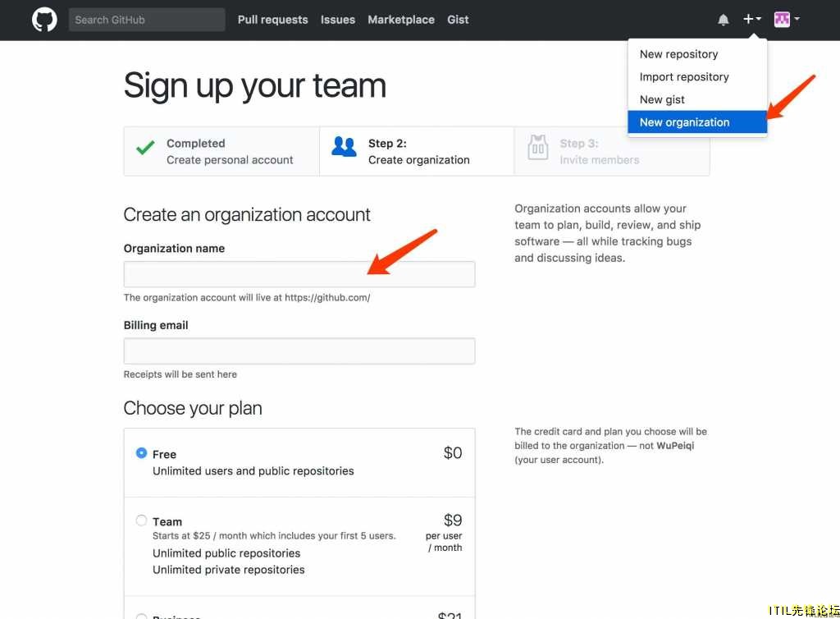Select New organization in the dropdown menu
Screen dimensions: 840x619
click(697, 122)
